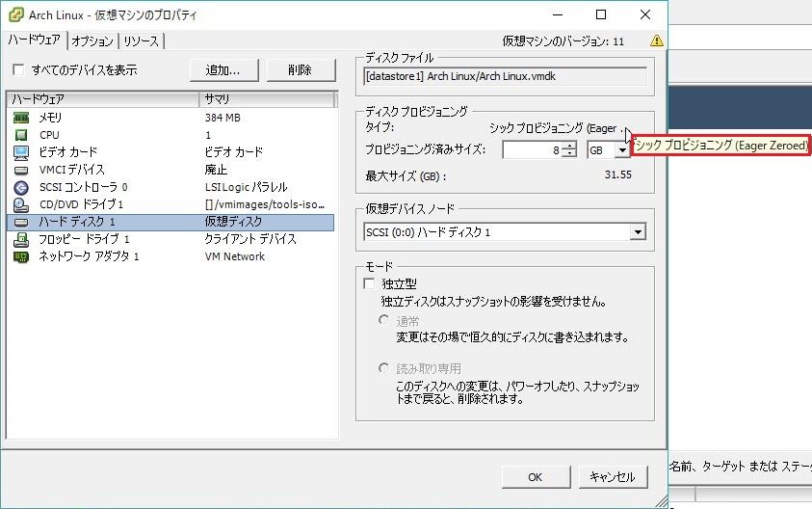Select the フロッピー ドライブ 1 row label
The height and width of the screenshot is (509, 812).
85,239
